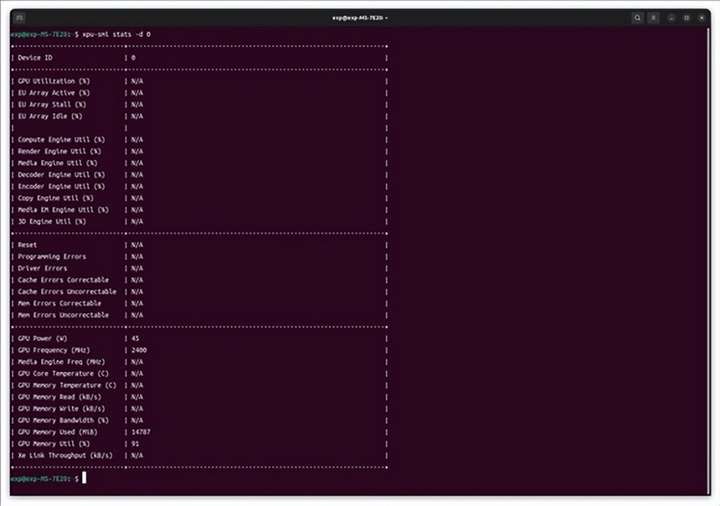This screenshot has width=720, height=506.
Task: Click the 'Mem Errors Correctable' label
Action: [60, 304]
